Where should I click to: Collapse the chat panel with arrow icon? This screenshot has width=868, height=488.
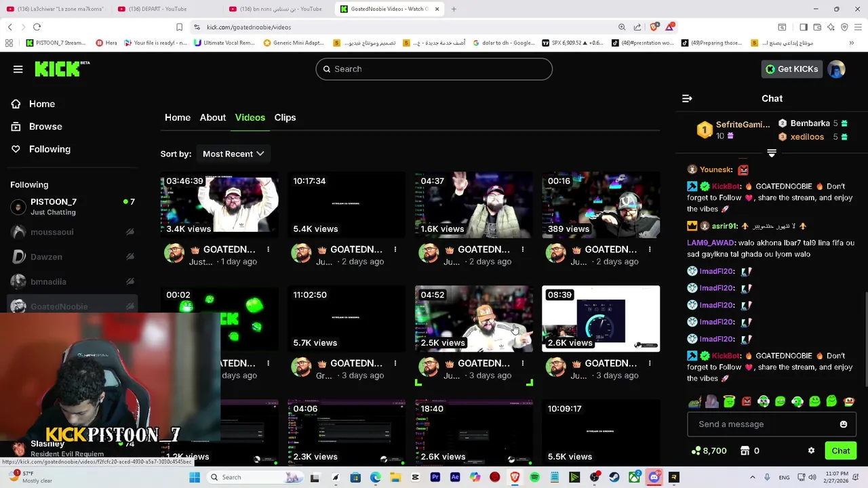[687, 98]
